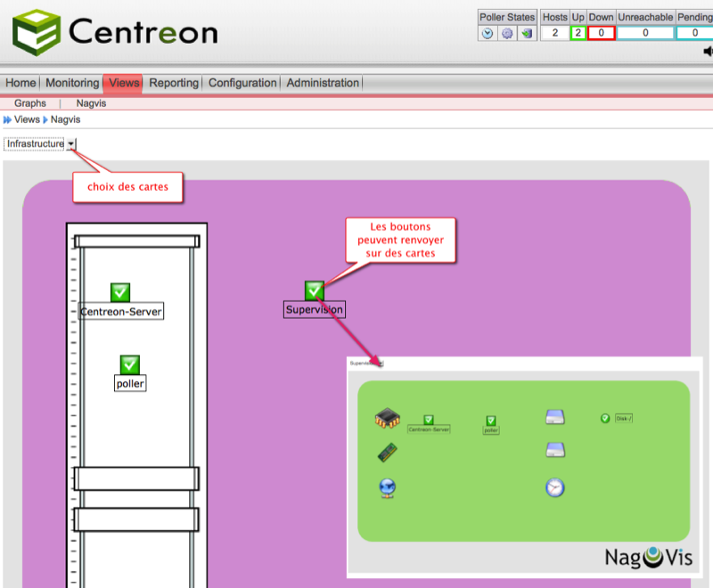Viewport: 713px width, 588px height.
Task: Click the Supervision green status icon
Action: click(314, 290)
